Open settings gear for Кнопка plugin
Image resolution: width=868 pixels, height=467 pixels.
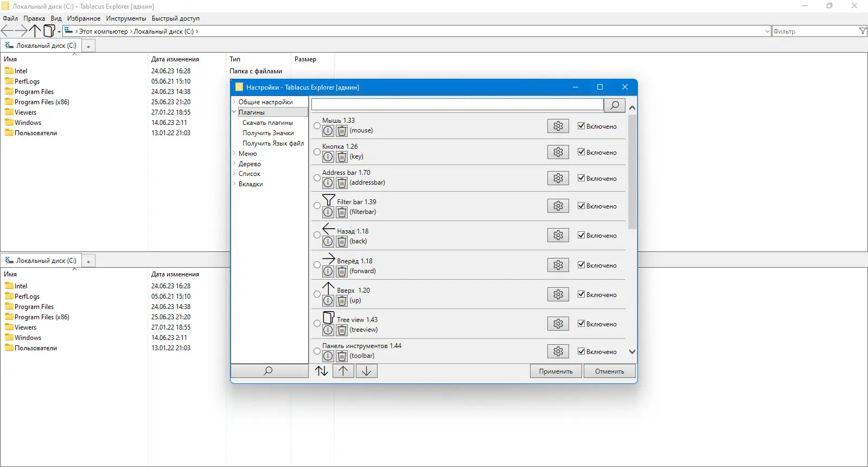click(x=558, y=152)
